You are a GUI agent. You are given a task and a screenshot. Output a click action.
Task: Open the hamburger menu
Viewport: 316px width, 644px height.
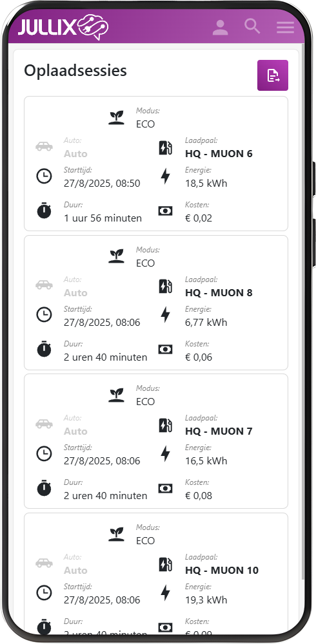(x=285, y=27)
